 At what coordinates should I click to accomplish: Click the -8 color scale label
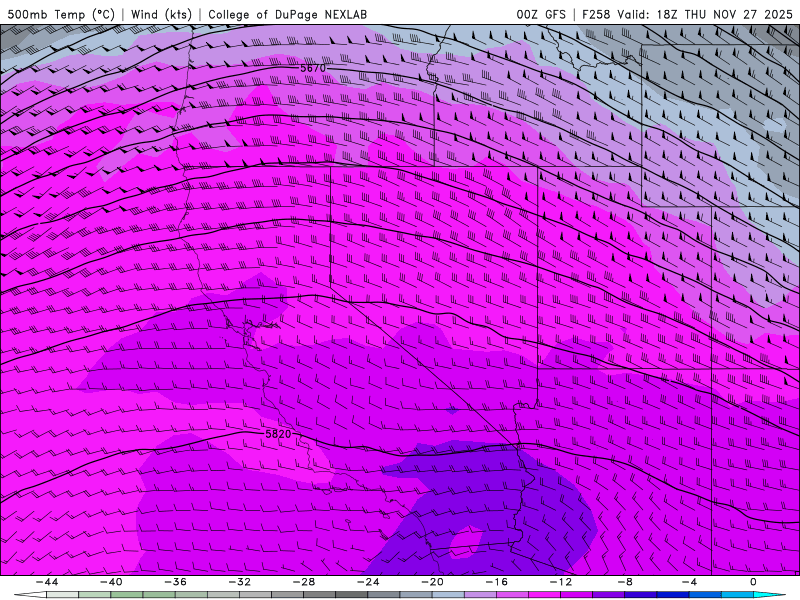pos(625,582)
